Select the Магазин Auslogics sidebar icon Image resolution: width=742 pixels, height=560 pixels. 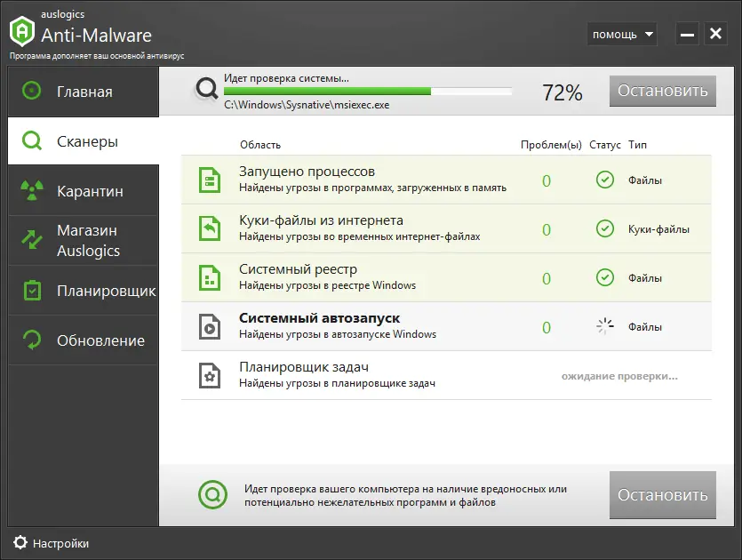(x=29, y=240)
